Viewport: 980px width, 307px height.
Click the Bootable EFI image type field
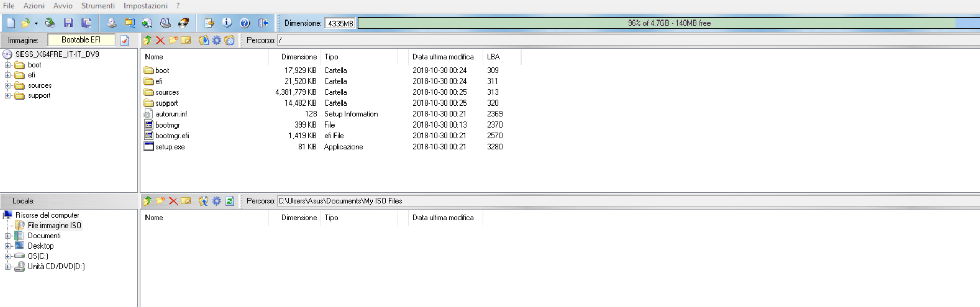pyautogui.click(x=81, y=40)
